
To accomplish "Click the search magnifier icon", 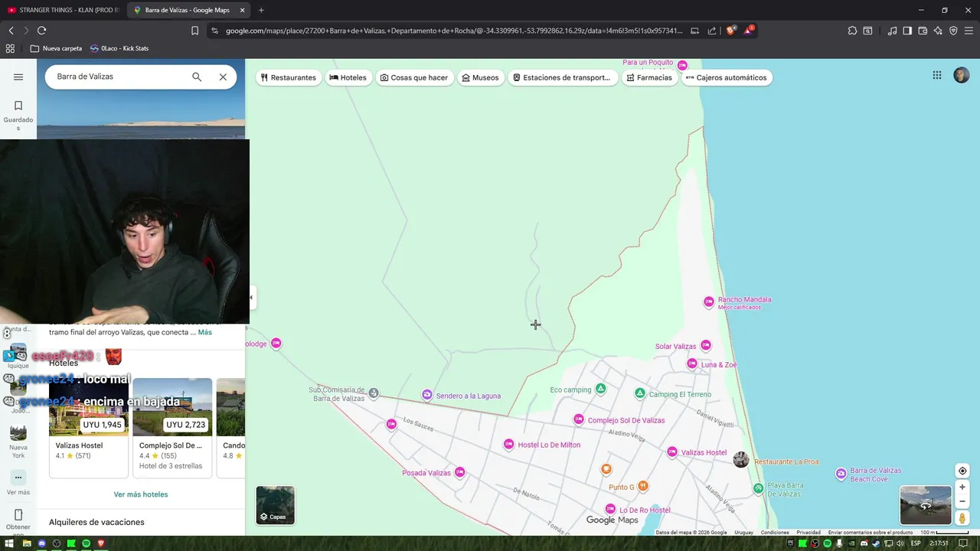I will (x=197, y=77).
